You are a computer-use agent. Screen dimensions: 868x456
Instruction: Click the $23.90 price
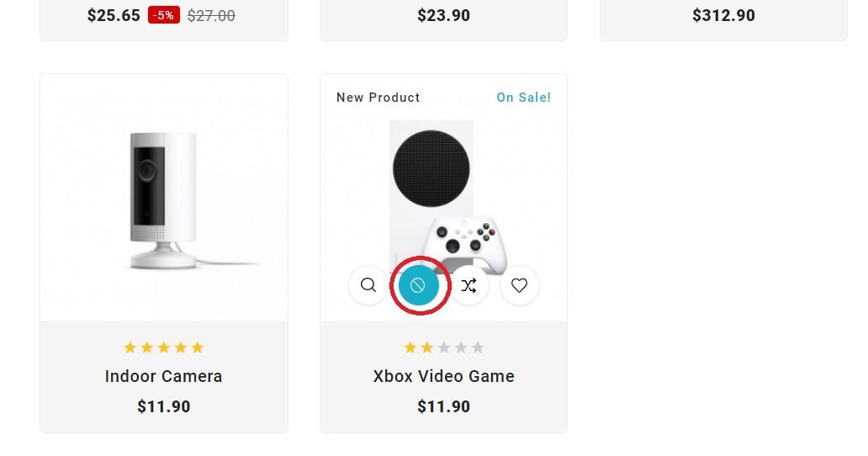click(443, 15)
